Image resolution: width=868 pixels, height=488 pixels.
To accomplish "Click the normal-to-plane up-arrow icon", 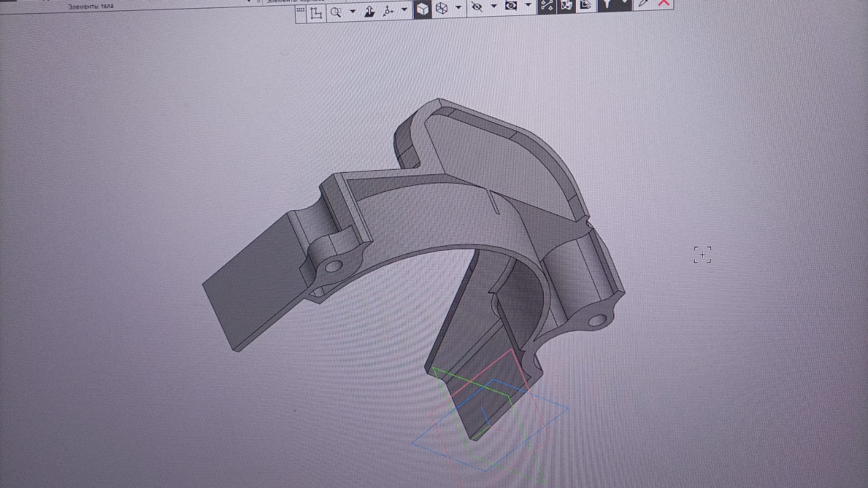I will (369, 11).
